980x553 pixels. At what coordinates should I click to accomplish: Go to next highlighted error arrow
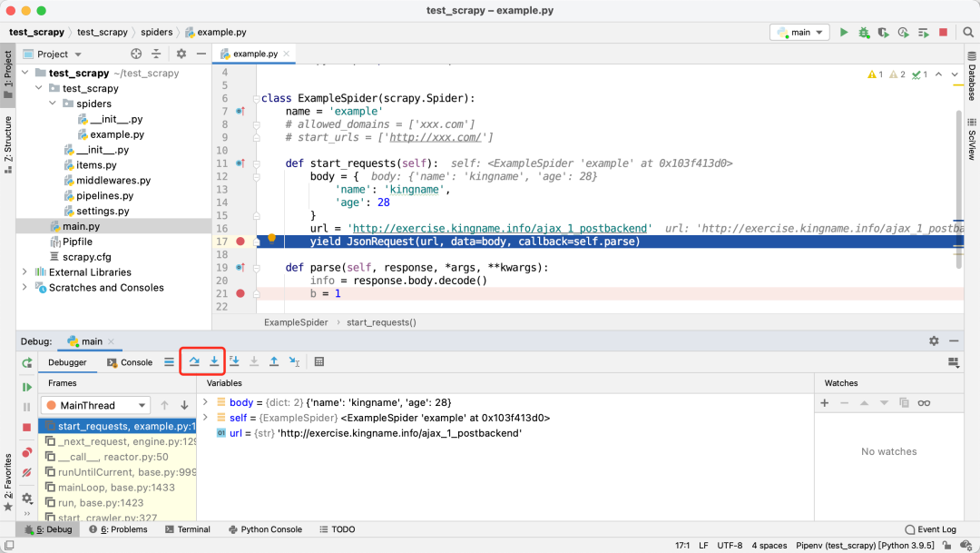coord(955,74)
